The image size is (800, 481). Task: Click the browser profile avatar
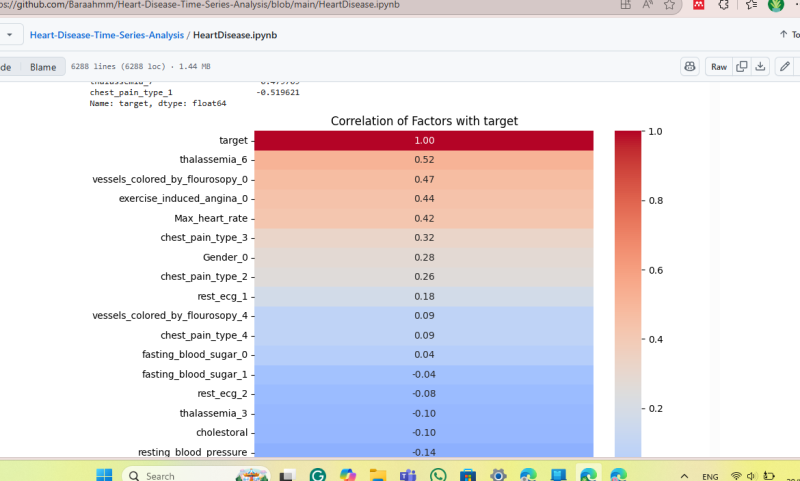tap(776, 5)
